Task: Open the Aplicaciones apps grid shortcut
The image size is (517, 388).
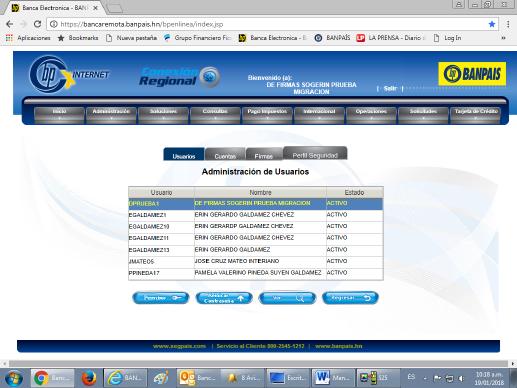Action: point(28,38)
